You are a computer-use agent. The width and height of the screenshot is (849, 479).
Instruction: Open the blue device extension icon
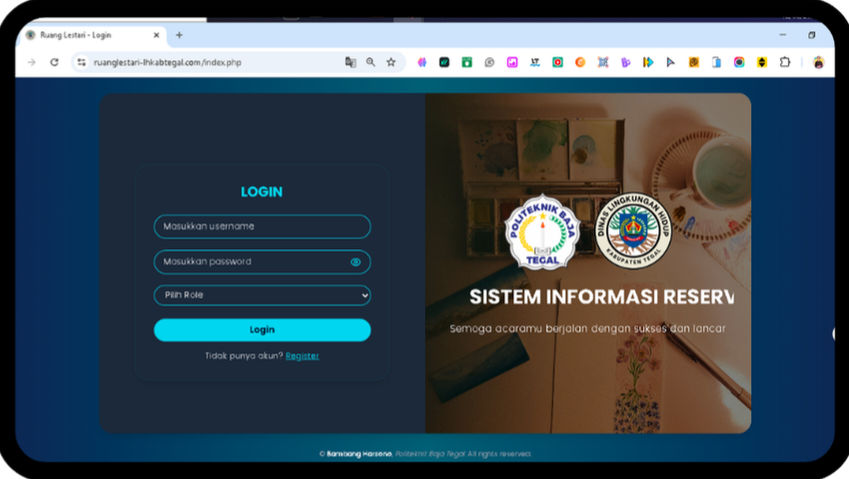[x=716, y=62]
